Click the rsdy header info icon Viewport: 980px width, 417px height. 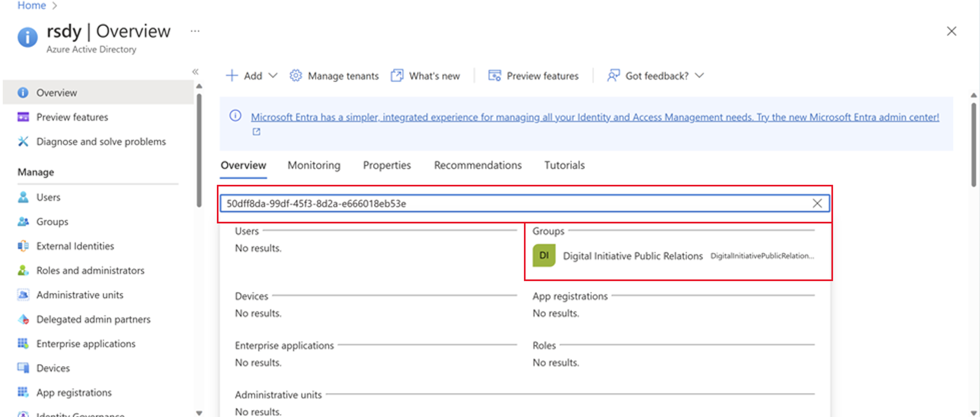[27, 37]
